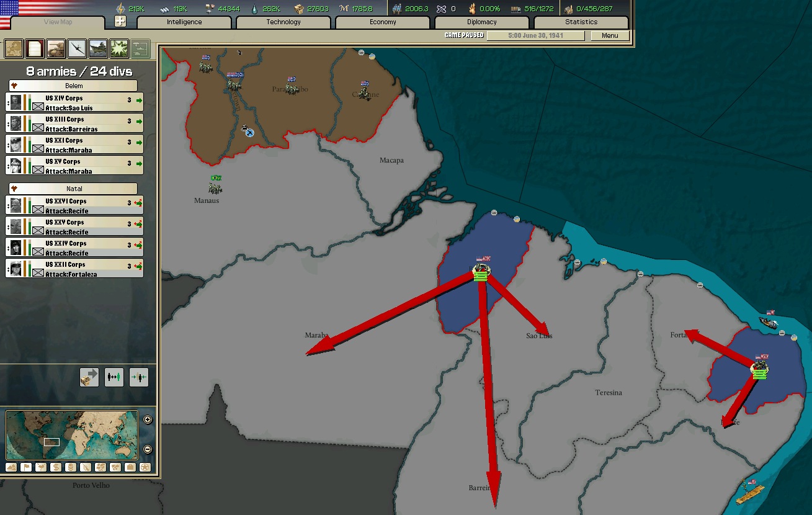The image size is (812, 515).
Task: Show air units with the airplane icon
Action: tap(77, 48)
